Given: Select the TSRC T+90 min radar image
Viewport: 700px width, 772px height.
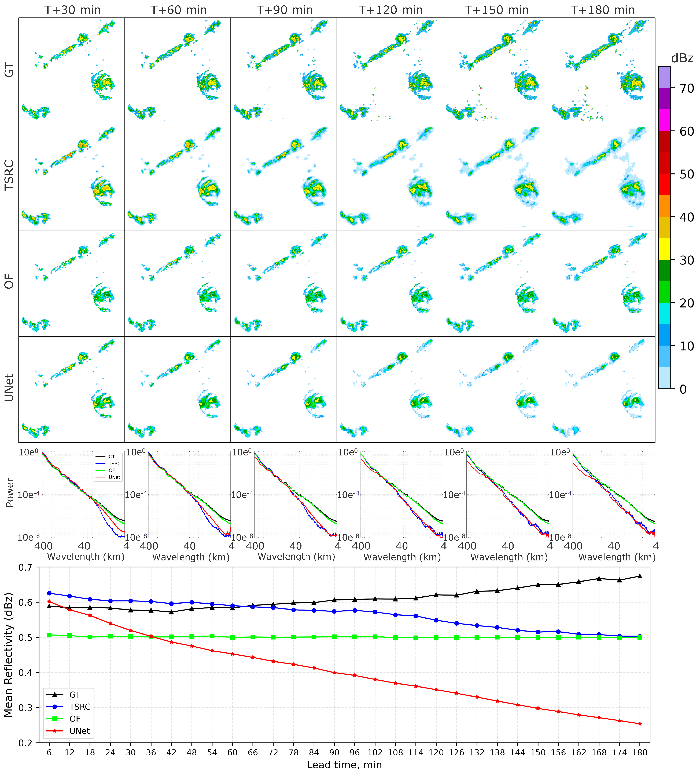Looking at the screenshot, I should (284, 177).
